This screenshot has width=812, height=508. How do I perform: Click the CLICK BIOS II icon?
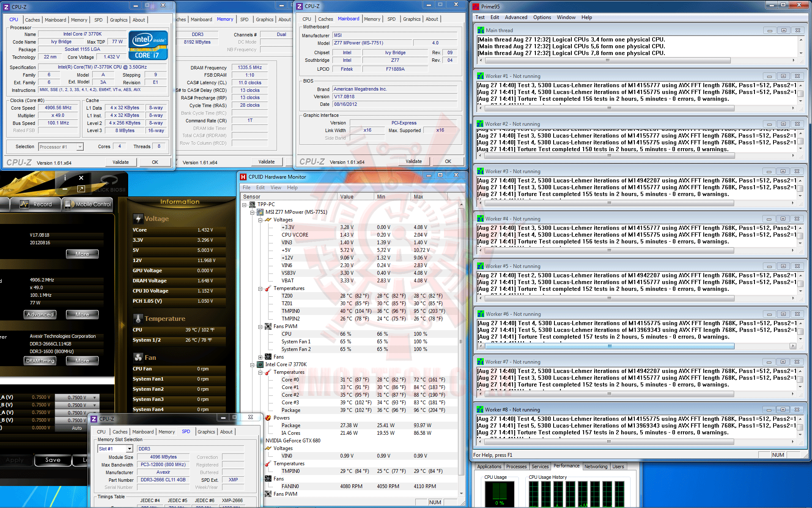point(110,183)
